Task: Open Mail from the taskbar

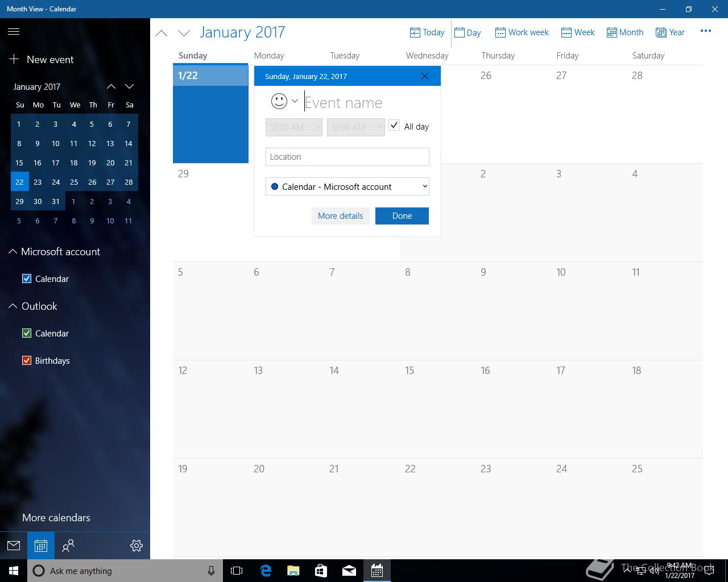Action: point(349,571)
